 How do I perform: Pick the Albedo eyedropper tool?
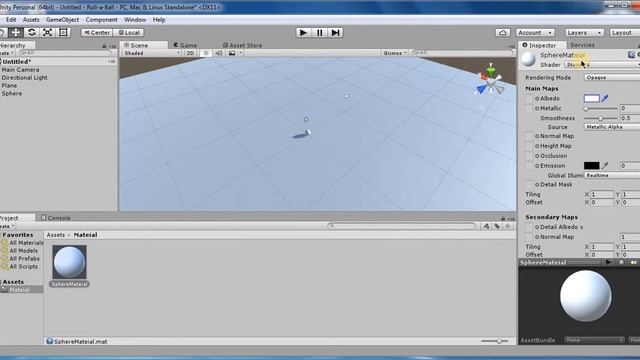[x=605, y=98]
